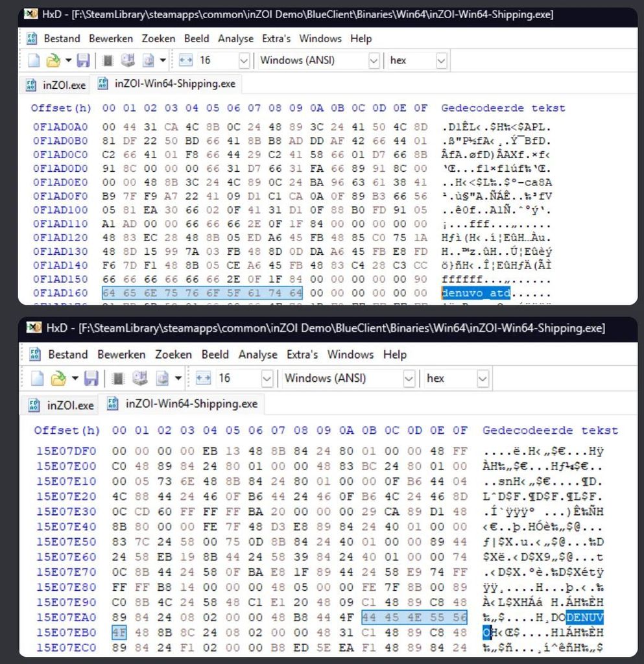Viewport: 644px width, 664px height.
Task: Click Open file folder icon in bottom window
Action: [x=58, y=378]
